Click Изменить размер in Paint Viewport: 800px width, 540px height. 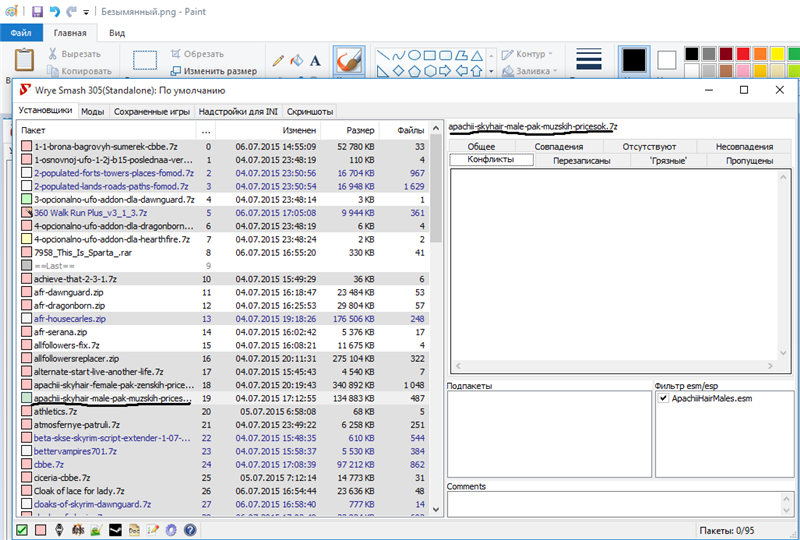(x=214, y=71)
